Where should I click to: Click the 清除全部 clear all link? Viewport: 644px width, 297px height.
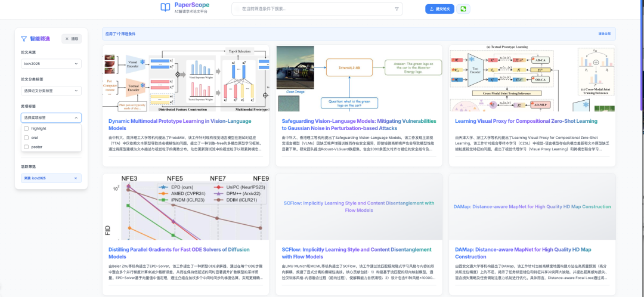pyautogui.click(x=604, y=34)
